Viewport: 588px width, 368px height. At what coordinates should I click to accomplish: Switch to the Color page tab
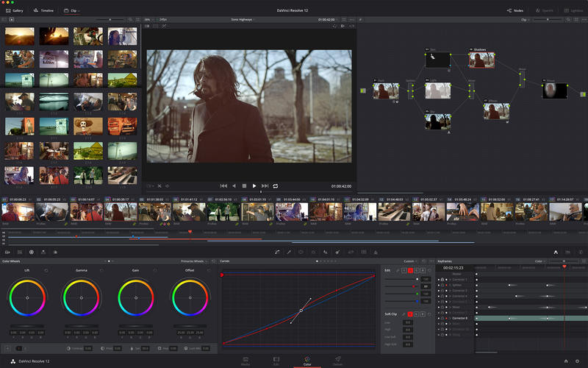click(x=306, y=361)
